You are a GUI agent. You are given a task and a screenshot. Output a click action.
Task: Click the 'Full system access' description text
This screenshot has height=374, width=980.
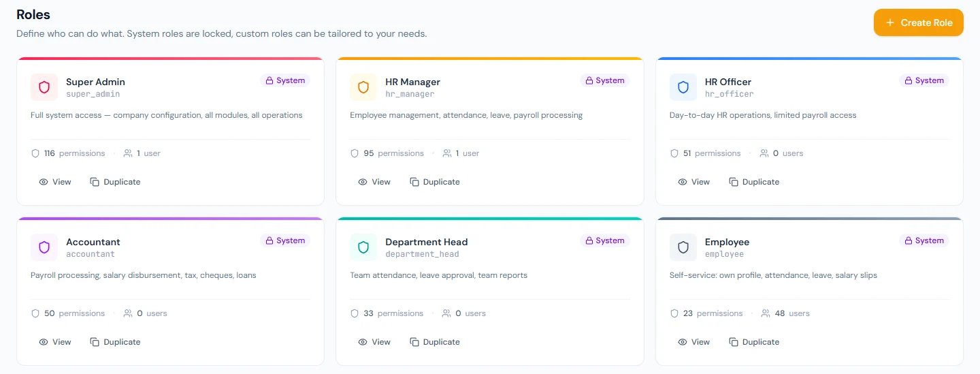(x=167, y=115)
